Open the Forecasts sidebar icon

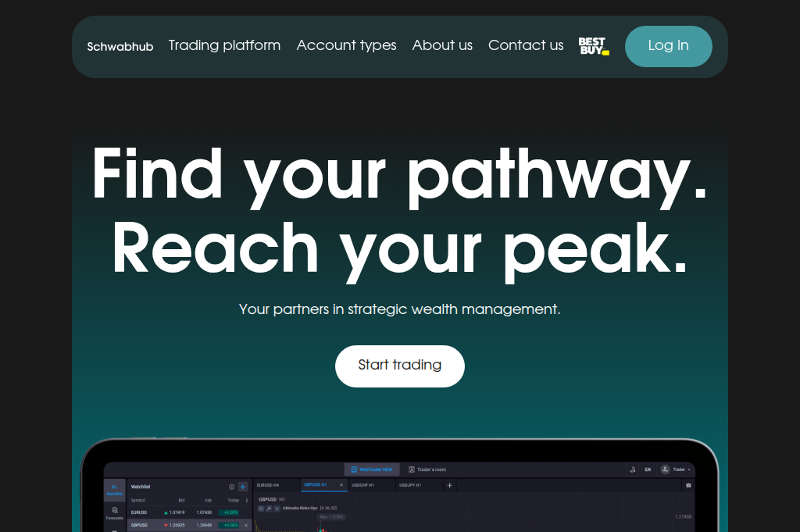[x=115, y=512]
